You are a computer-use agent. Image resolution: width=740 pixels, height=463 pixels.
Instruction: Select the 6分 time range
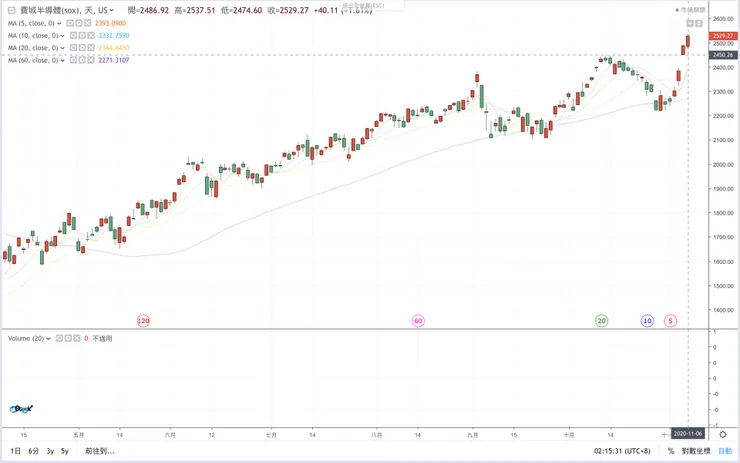click(34, 451)
